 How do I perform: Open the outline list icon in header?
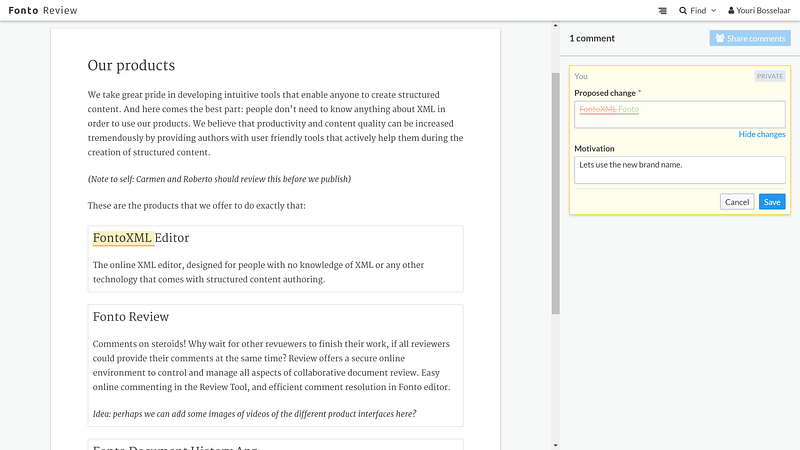coord(662,10)
